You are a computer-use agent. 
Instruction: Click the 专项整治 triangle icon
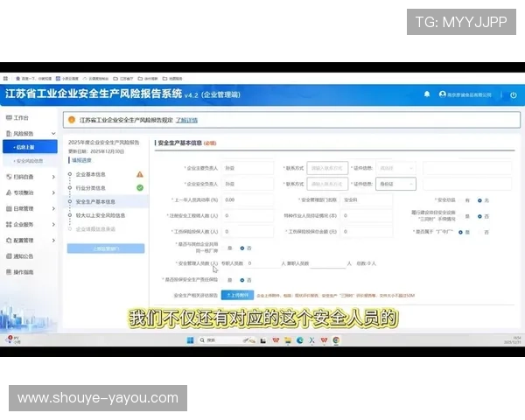point(9,192)
